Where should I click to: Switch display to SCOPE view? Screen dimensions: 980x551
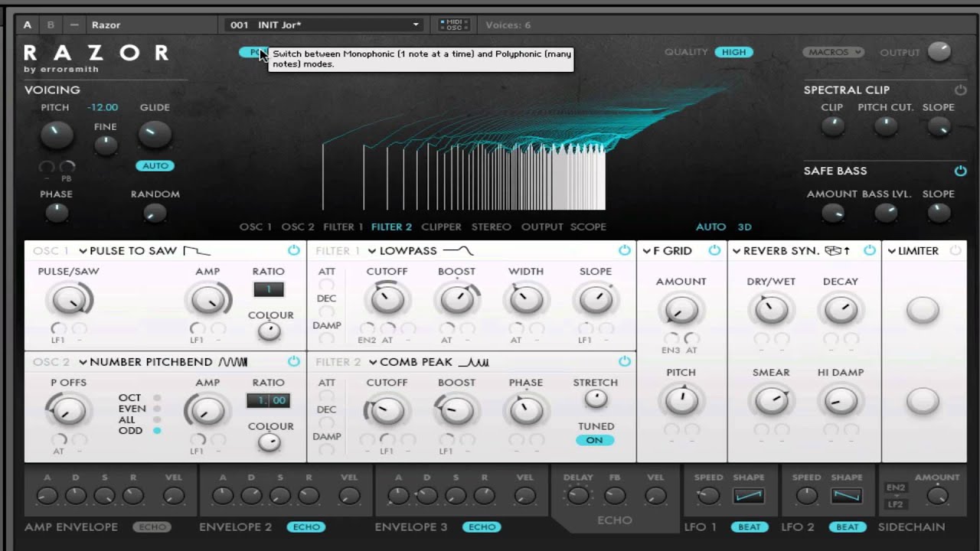click(x=588, y=227)
